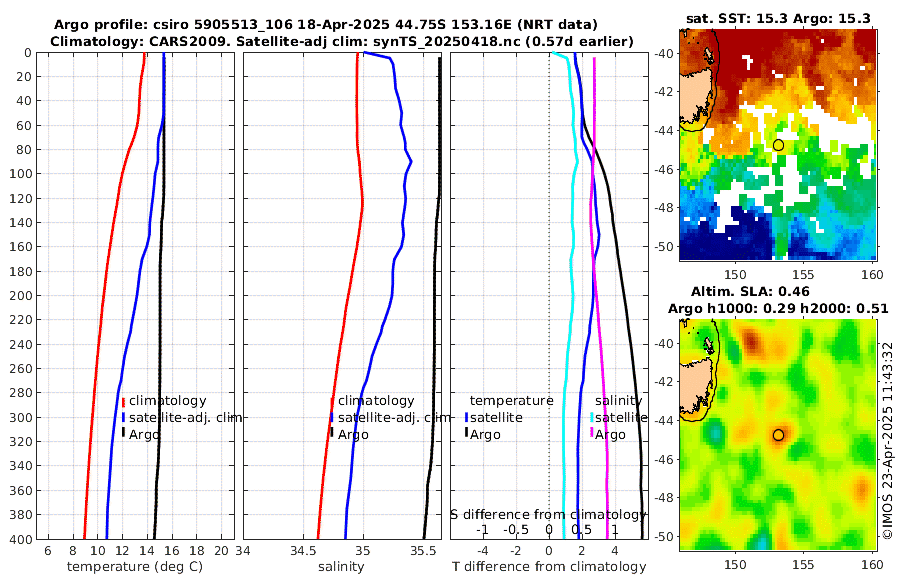The image size is (900, 580).
Task: Click black Argo swatch in temperature legend
Action: tap(123, 434)
